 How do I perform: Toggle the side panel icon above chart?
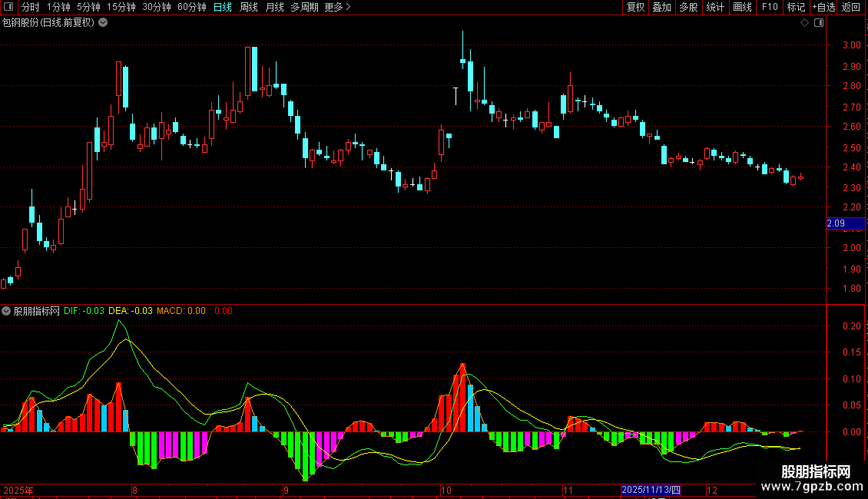(819, 23)
